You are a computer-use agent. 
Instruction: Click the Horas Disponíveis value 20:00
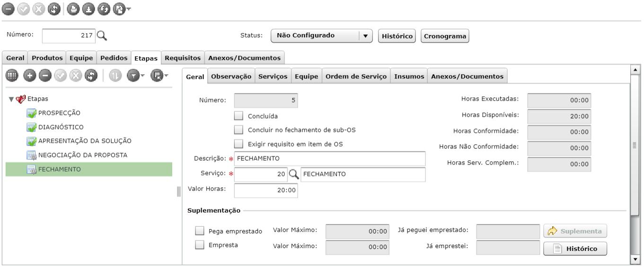pyautogui.click(x=559, y=116)
